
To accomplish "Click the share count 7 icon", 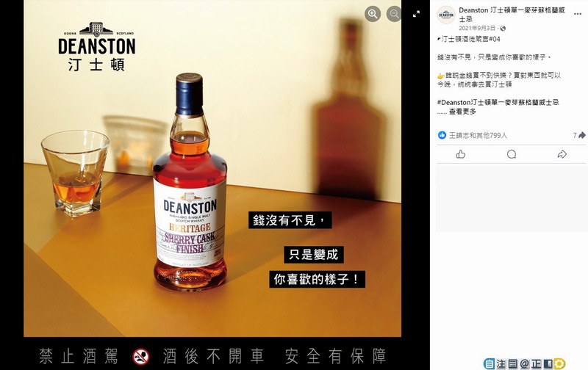I will (579, 135).
